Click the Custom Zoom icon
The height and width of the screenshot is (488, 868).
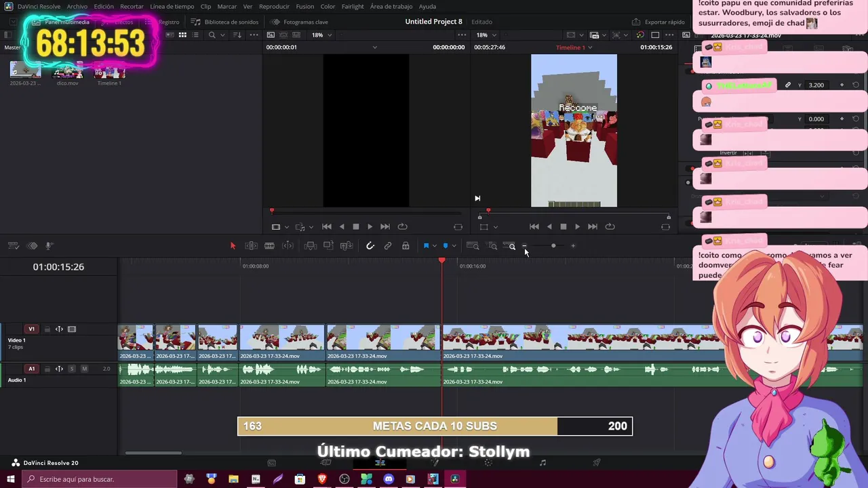pyautogui.click(x=509, y=245)
